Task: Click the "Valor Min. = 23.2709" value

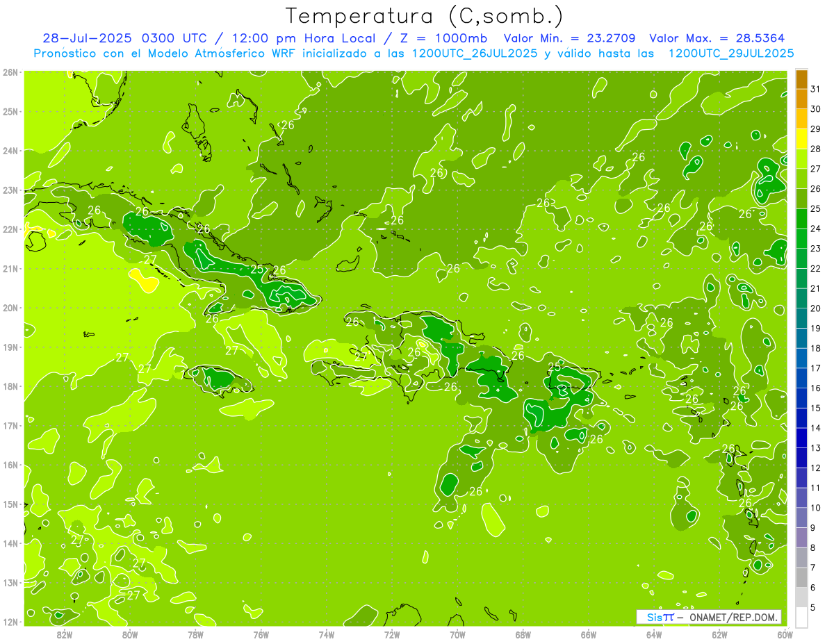Action: (571, 38)
